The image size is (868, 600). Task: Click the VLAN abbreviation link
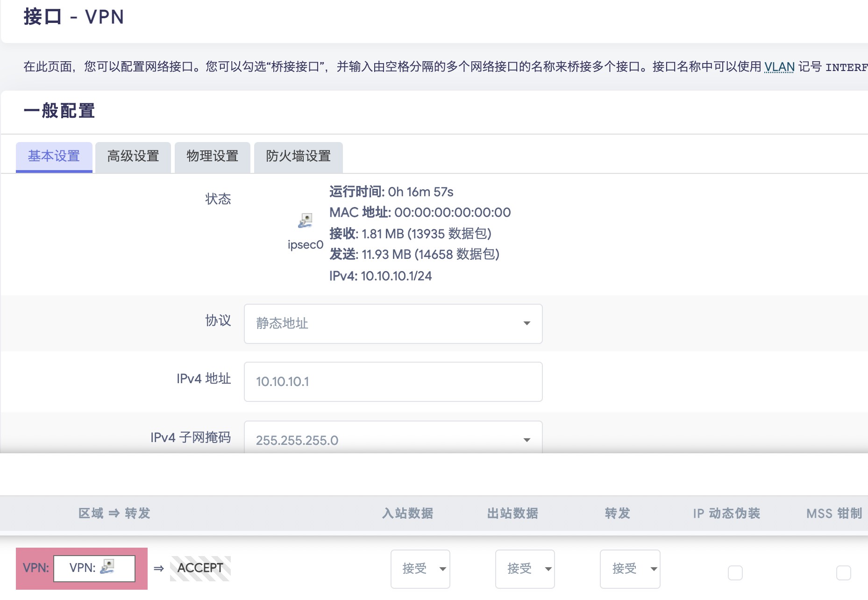click(779, 67)
